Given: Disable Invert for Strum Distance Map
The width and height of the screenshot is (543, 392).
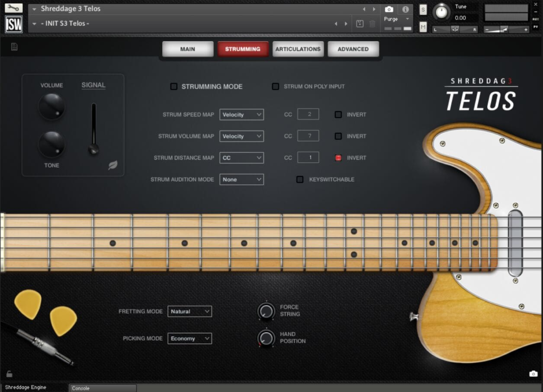Looking at the screenshot, I should [x=338, y=158].
